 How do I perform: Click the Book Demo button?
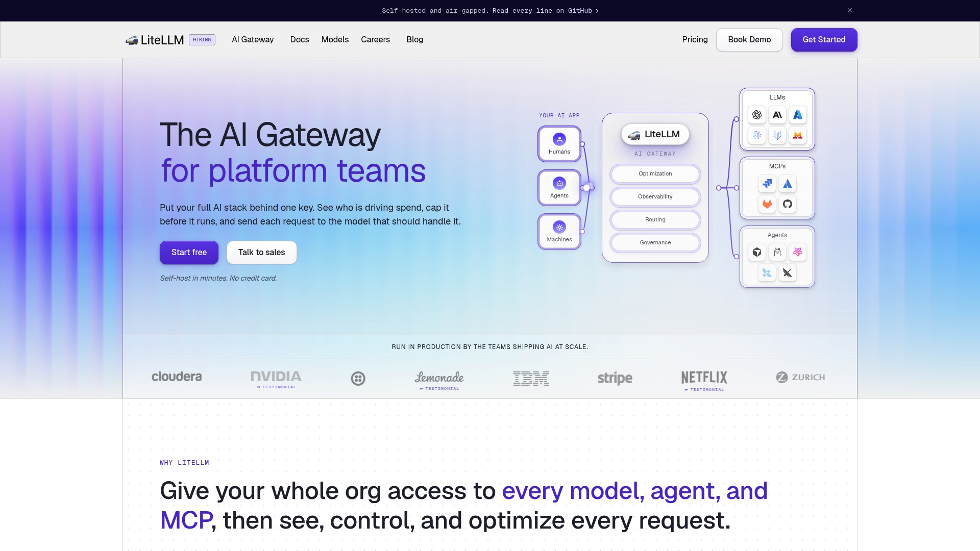[x=749, y=40]
